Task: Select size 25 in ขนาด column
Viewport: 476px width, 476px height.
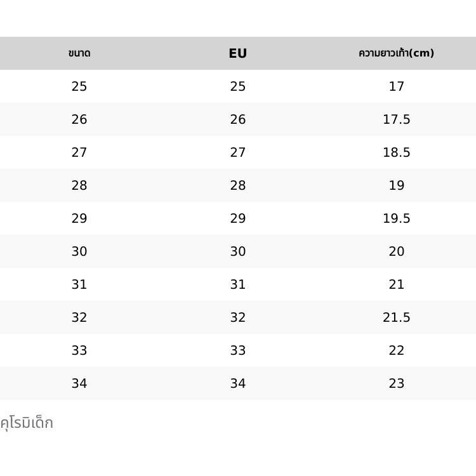Action: [79, 86]
